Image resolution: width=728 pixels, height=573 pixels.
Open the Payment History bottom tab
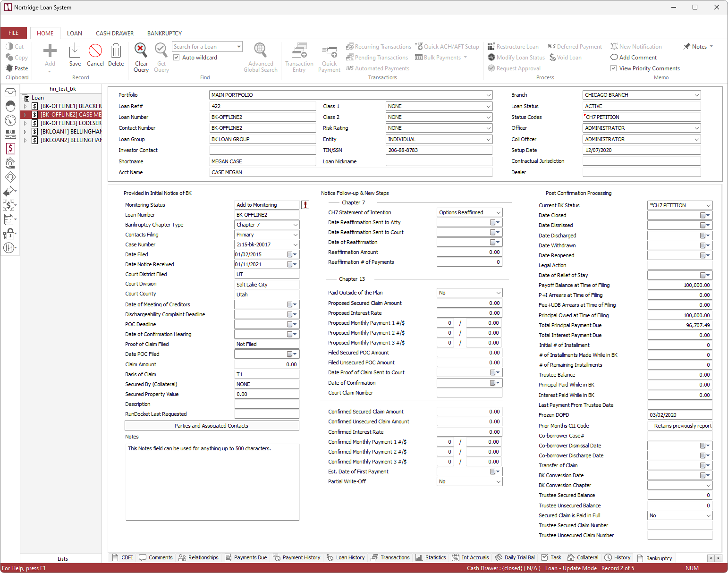coord(296,557)
